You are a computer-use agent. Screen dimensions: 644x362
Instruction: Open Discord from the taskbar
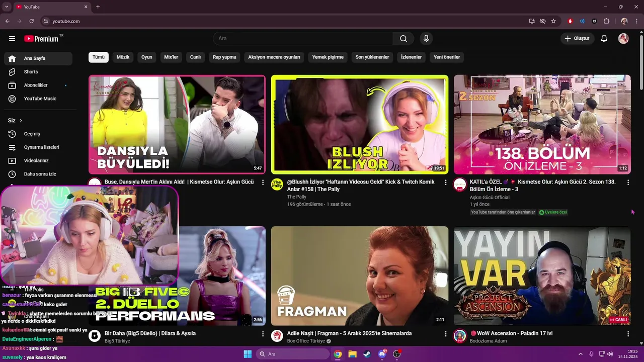point(382,354)
